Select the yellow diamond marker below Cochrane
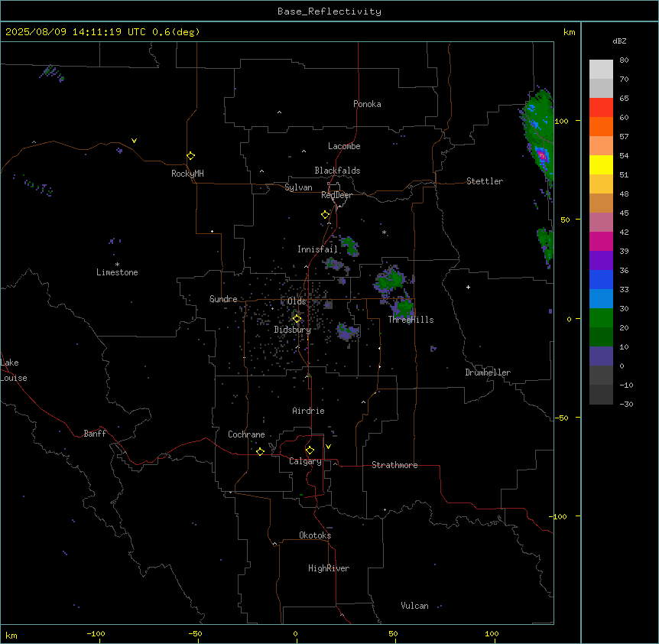The height and width of the screenshot is (644, 659). click(260, 451)
